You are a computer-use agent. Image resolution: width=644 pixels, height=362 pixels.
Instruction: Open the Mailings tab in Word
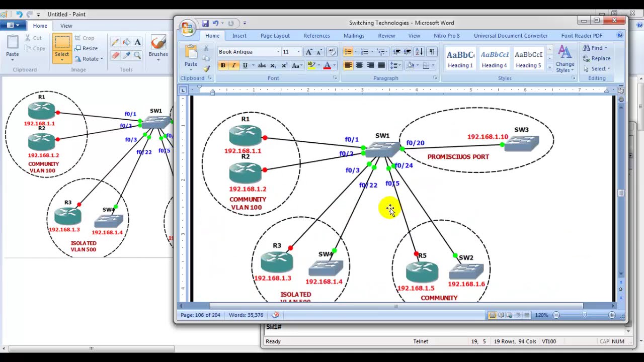click(x=354, y=36)
